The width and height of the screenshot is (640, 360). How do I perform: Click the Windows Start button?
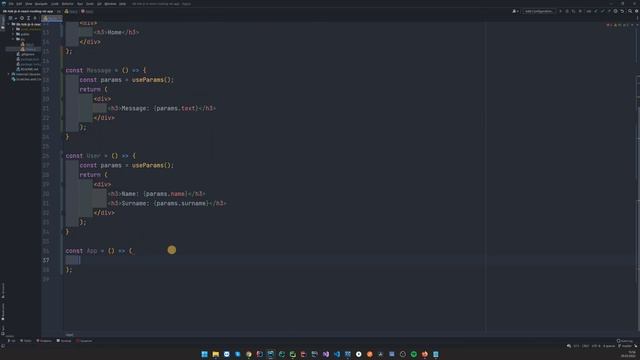pyautogui.click(x=204, y=354)
